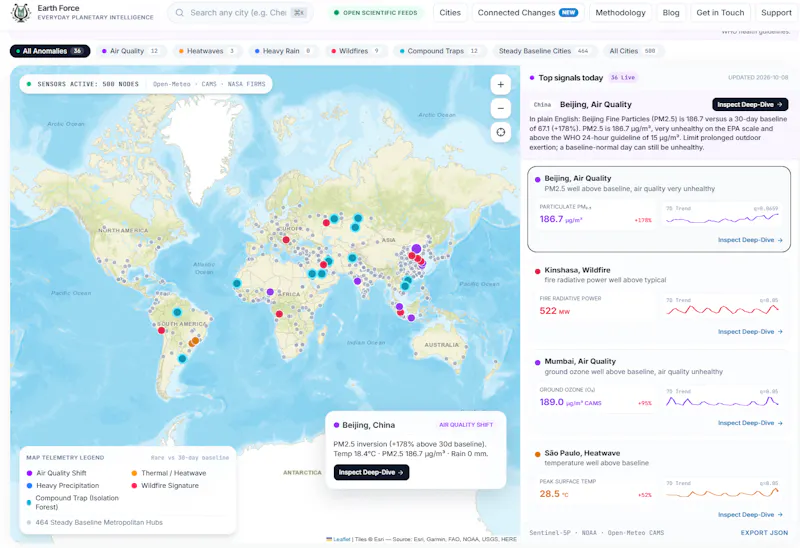Viewport: 800px width, 548px height.
Task: Open Connected Changes page
Action: (x=528, y=13)
